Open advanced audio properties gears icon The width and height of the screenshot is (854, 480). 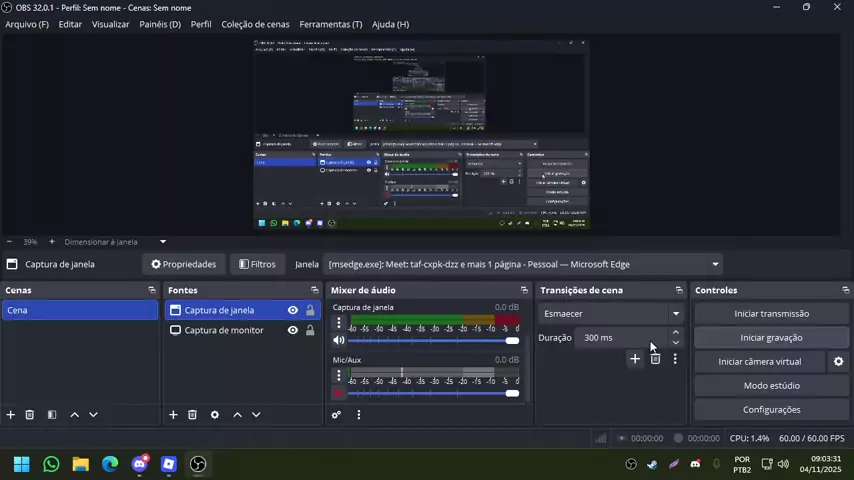(x=337, y=415)
